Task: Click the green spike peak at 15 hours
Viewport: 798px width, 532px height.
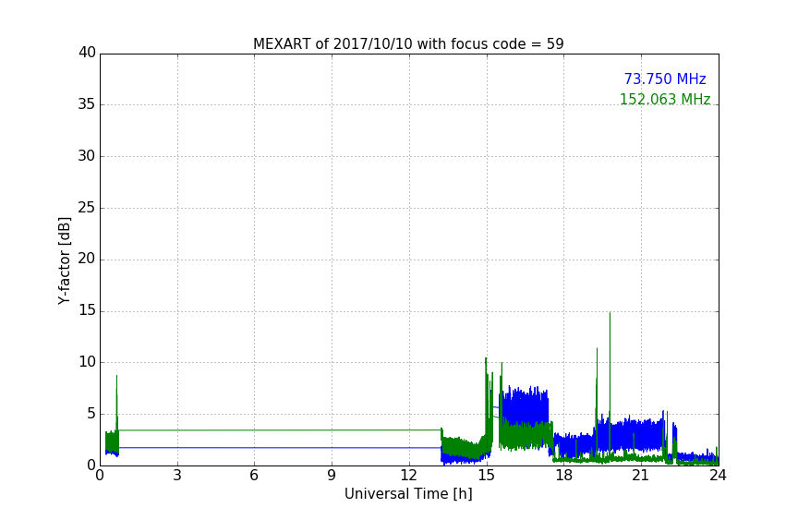Action: pyautogui.click(x=486, y=360)
